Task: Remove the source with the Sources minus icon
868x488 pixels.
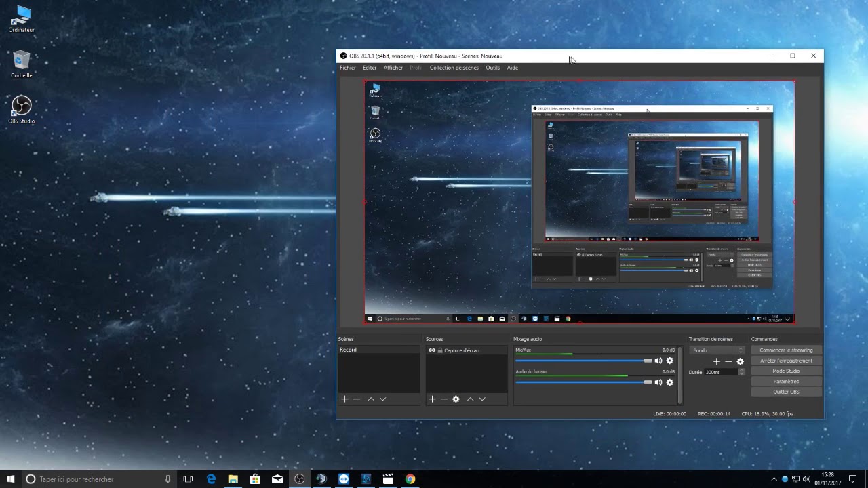Action: (444, 399)
